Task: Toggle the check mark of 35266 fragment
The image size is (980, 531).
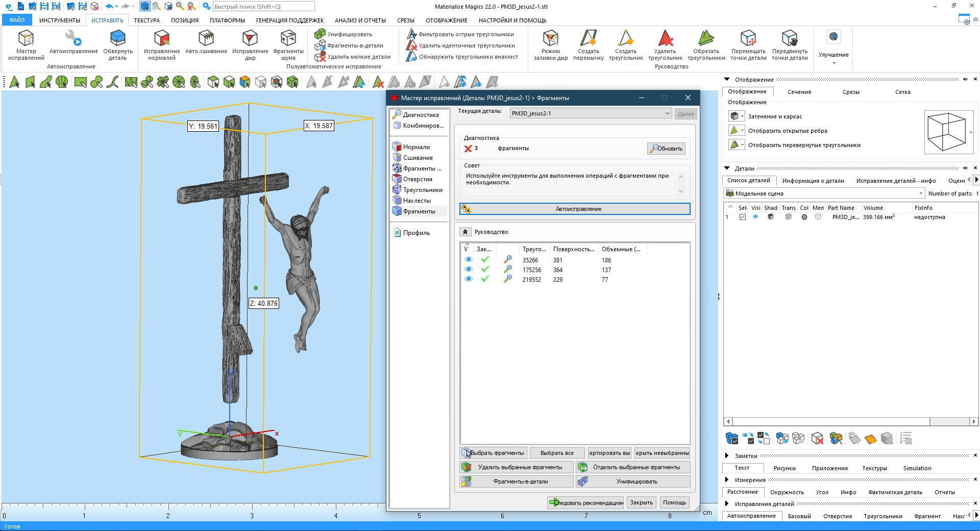Action: tap(485, 260)
